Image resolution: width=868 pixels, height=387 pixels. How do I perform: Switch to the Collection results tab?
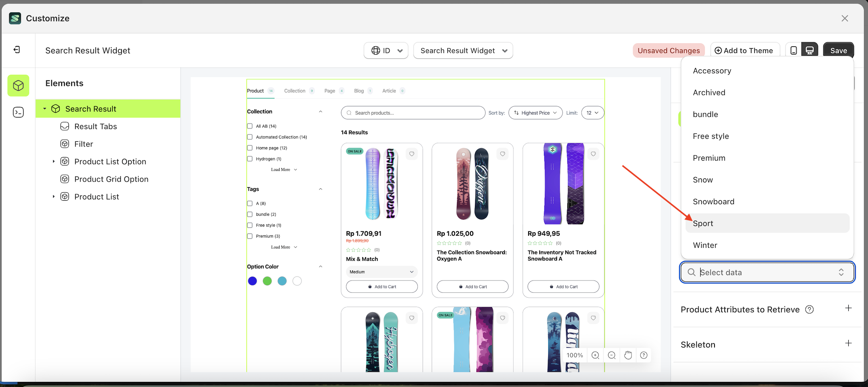tap(295, 91)
